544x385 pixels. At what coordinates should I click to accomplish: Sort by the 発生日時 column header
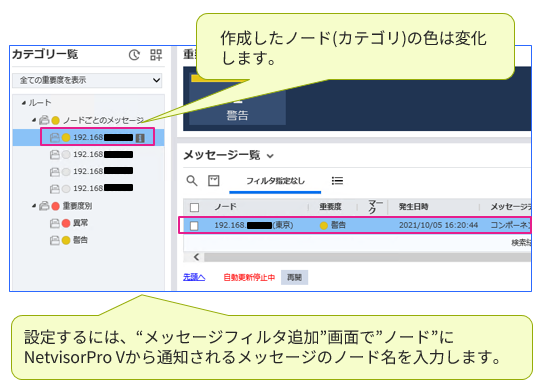click(x=413, y=207)
